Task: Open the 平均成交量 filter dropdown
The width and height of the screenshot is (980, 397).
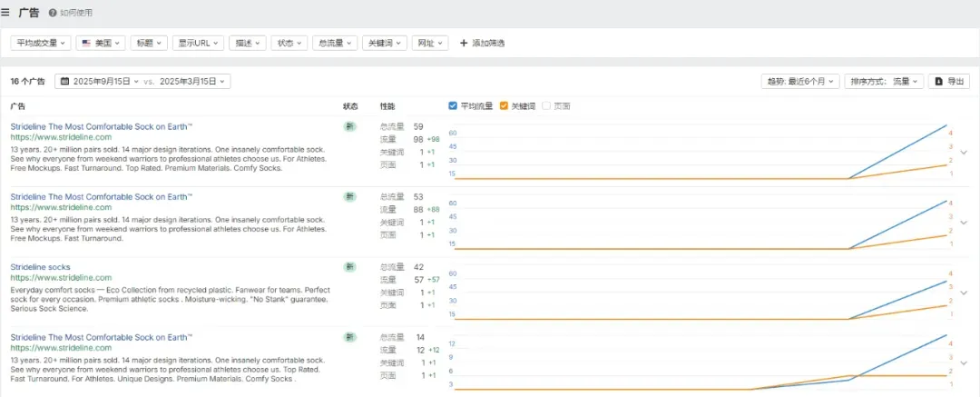Action: pos(41,44)
